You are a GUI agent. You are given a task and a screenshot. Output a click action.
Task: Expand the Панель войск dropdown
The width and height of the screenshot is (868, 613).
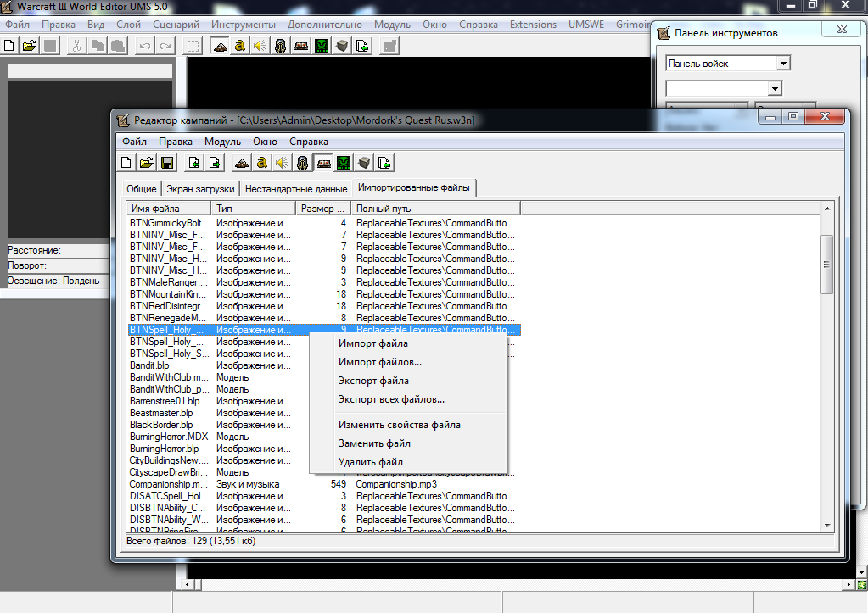coord(783,64)
